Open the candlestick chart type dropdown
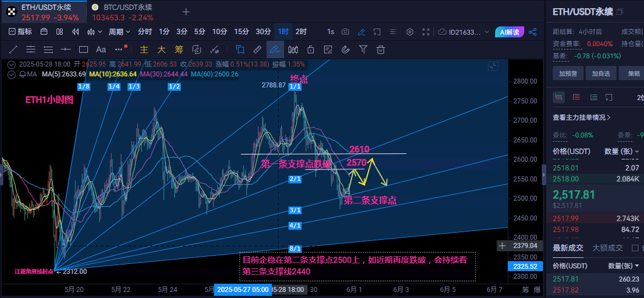 point(94,32)
